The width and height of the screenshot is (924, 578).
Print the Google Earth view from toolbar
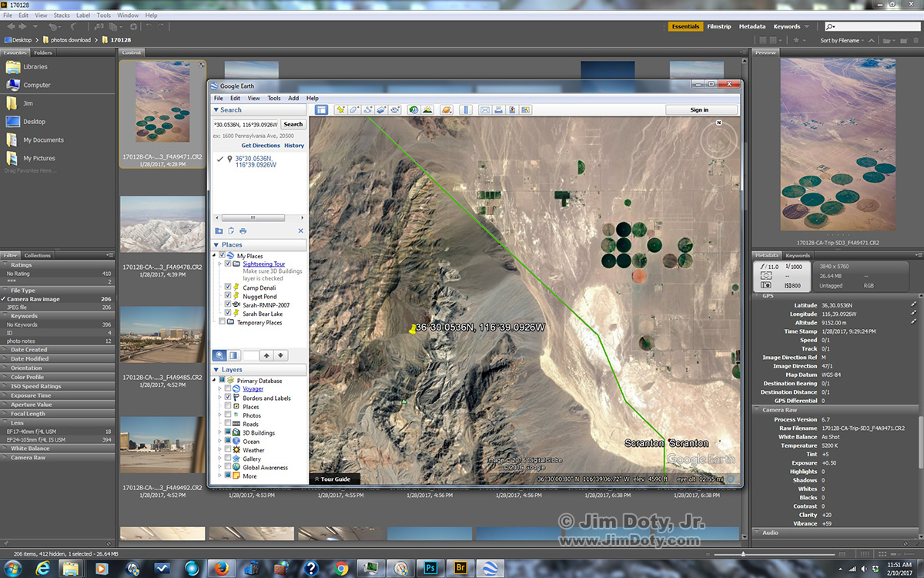[x=499, y=110]
